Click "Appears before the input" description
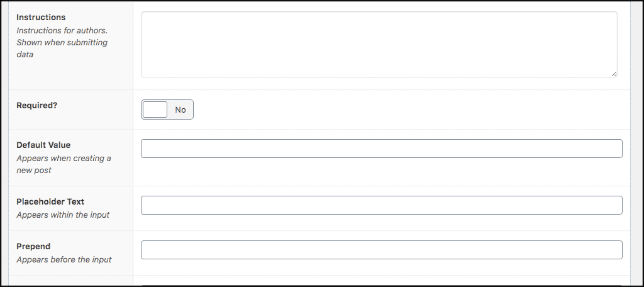The image size is (644, 287). (64, 259)
